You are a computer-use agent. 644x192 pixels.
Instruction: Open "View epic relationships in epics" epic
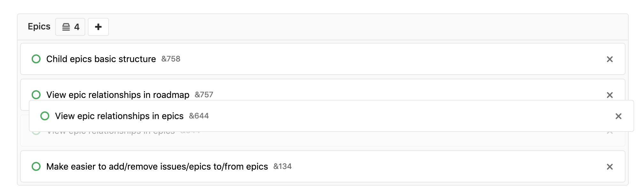pyautogui.click(x=119, y=116)
